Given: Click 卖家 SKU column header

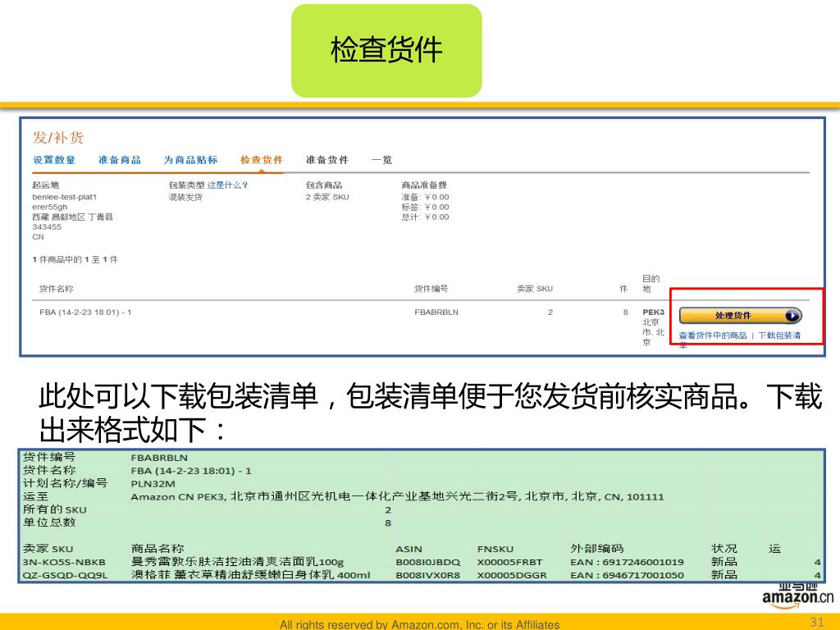Looking at the screenshot, I should click(535, 289).
